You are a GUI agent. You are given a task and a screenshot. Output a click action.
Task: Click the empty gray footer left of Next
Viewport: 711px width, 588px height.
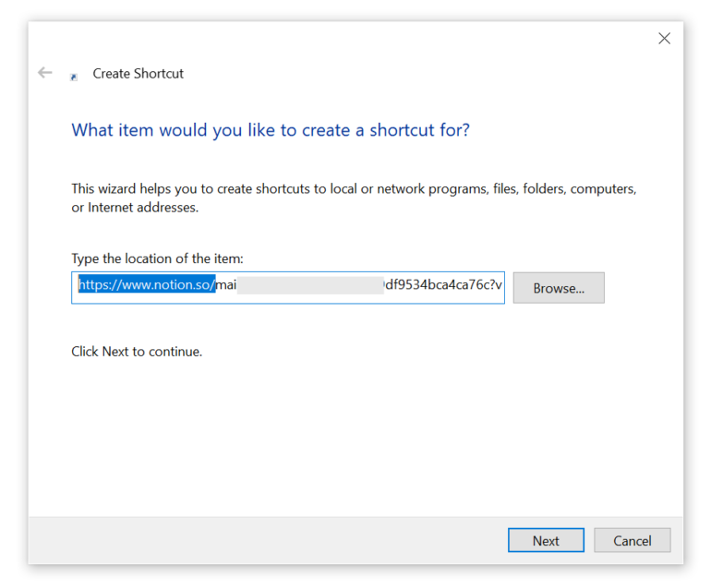pos(259,541)
